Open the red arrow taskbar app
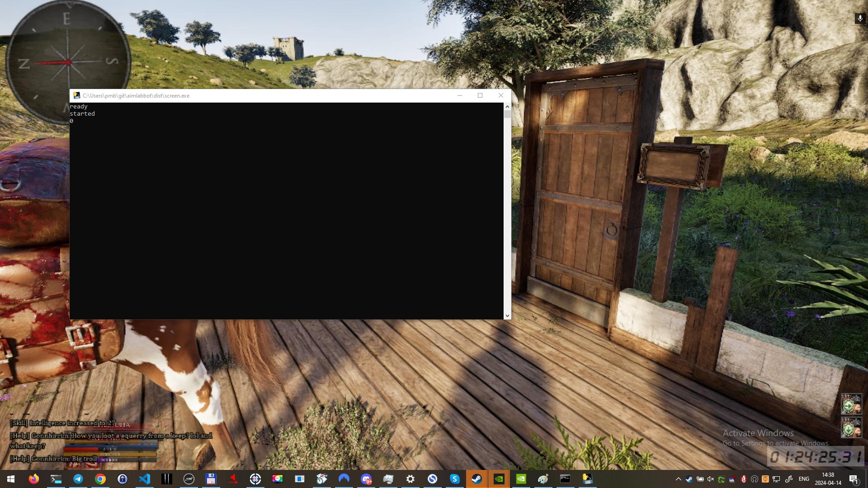 233,479
